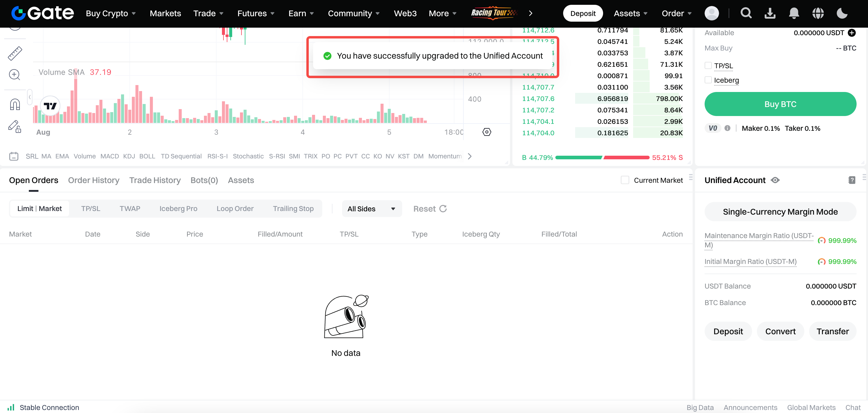Open the All Sides dropdown

(x=371, y=209)
